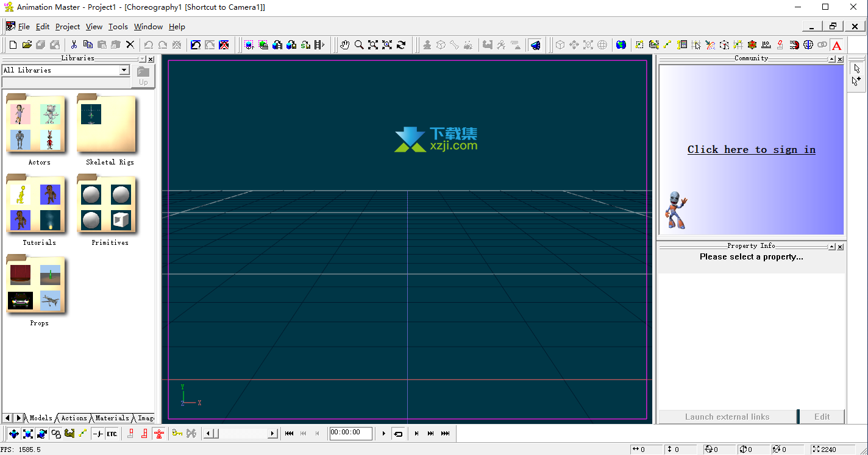The image size is (868, 455).
Task: Switch to the Materials library tab
Action: pyautogui.click(x=112, y=418)
